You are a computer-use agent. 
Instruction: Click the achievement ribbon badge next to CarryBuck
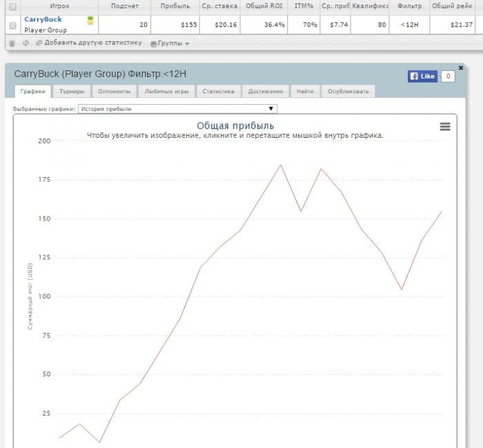tap(90, 21)
